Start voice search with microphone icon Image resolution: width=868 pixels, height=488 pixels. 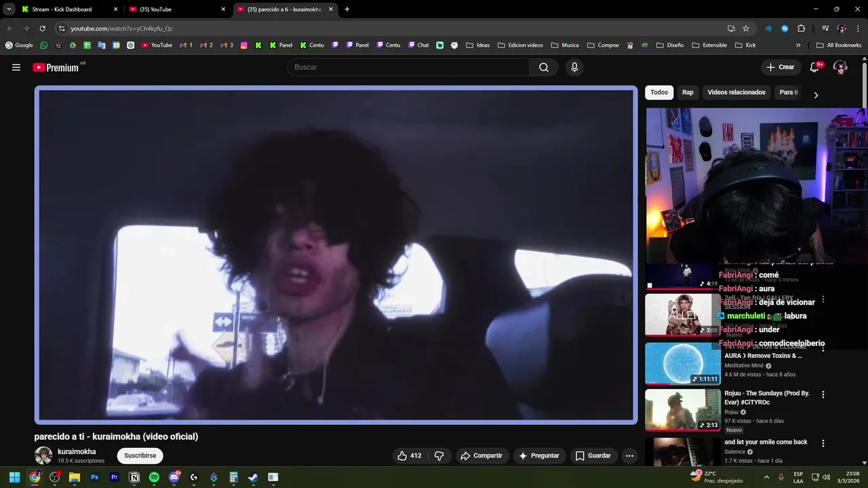click(x=574, y=67)
